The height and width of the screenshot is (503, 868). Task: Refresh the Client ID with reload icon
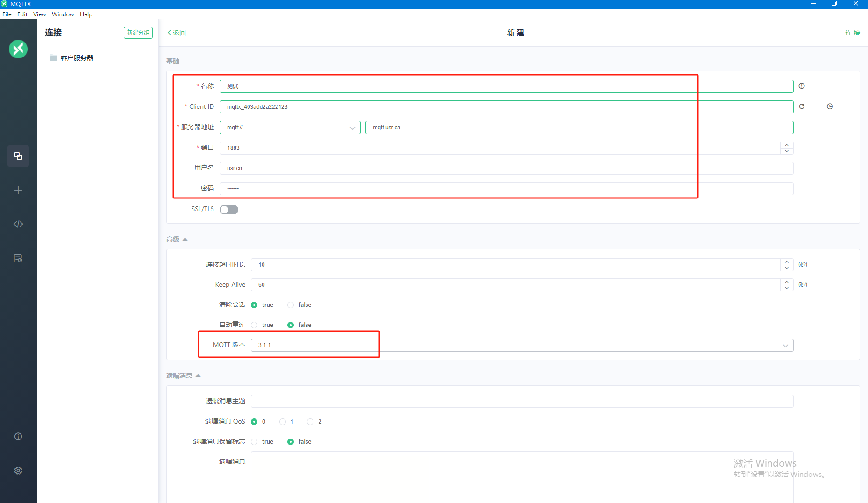(802, 106)
